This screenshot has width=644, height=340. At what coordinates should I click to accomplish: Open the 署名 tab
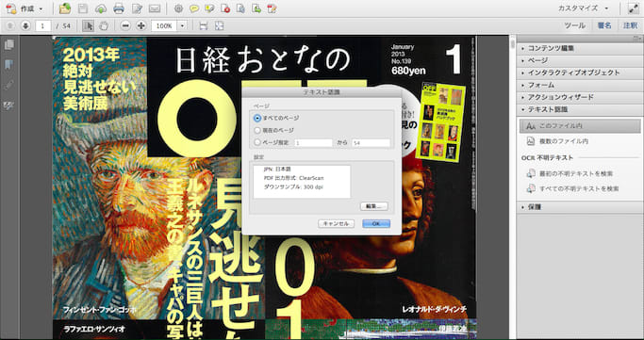coord(604,25)
